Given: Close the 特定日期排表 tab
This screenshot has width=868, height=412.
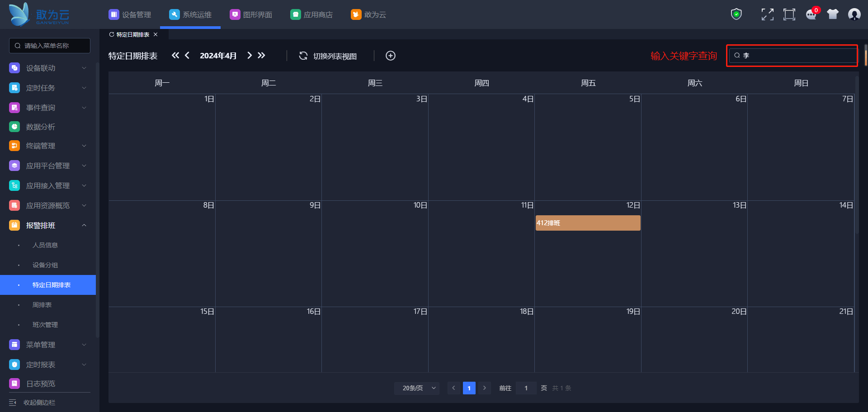Looking at the screenshot, I should click(156, 34).
